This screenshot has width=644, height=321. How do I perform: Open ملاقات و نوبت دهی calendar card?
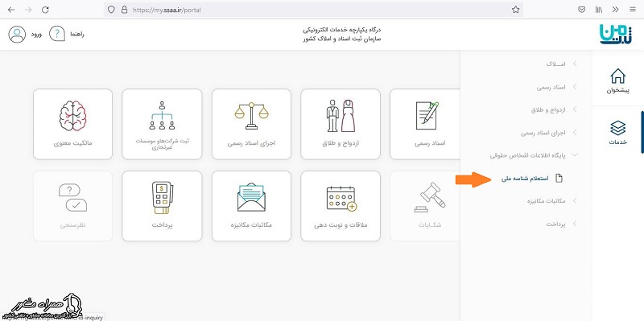point(341,206)
